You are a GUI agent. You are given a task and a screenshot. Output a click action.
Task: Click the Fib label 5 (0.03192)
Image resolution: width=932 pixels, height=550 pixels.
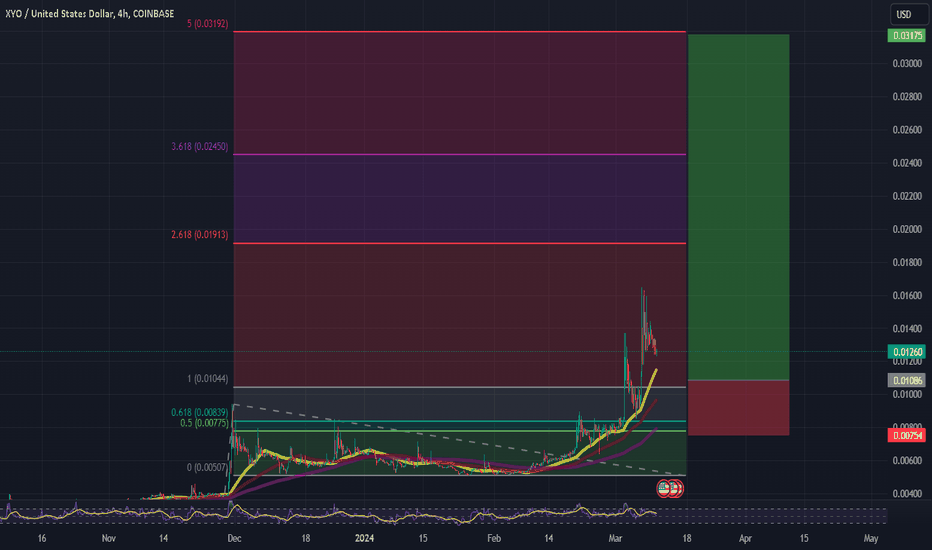207,24
